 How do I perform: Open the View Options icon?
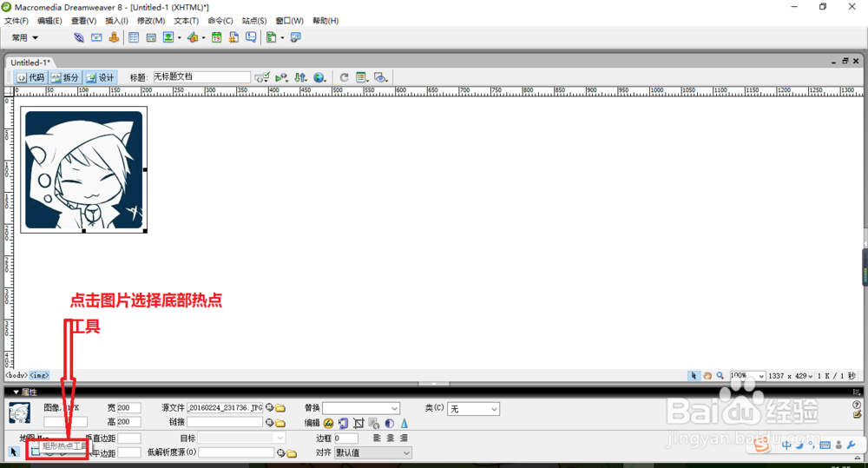point(362,77)
